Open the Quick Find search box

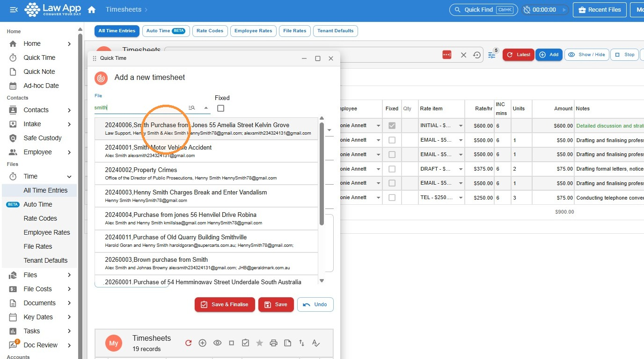pyautogui.click(x=483, y=9)
